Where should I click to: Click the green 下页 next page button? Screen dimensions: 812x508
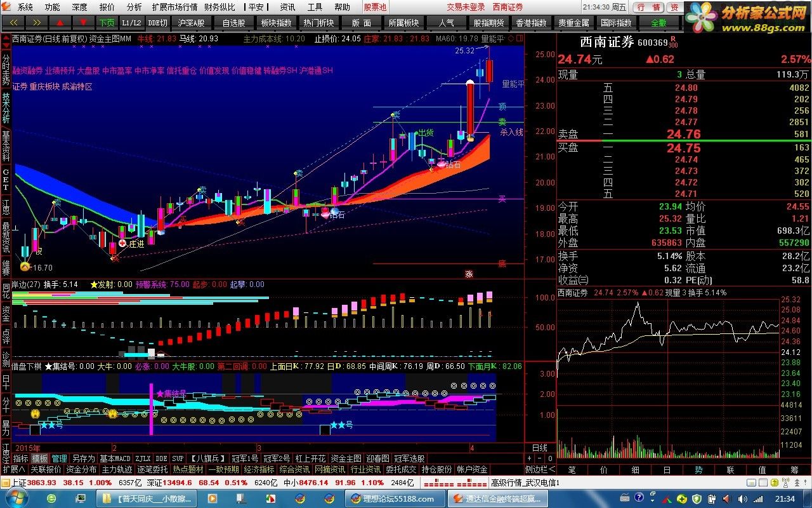coord(107,22)
